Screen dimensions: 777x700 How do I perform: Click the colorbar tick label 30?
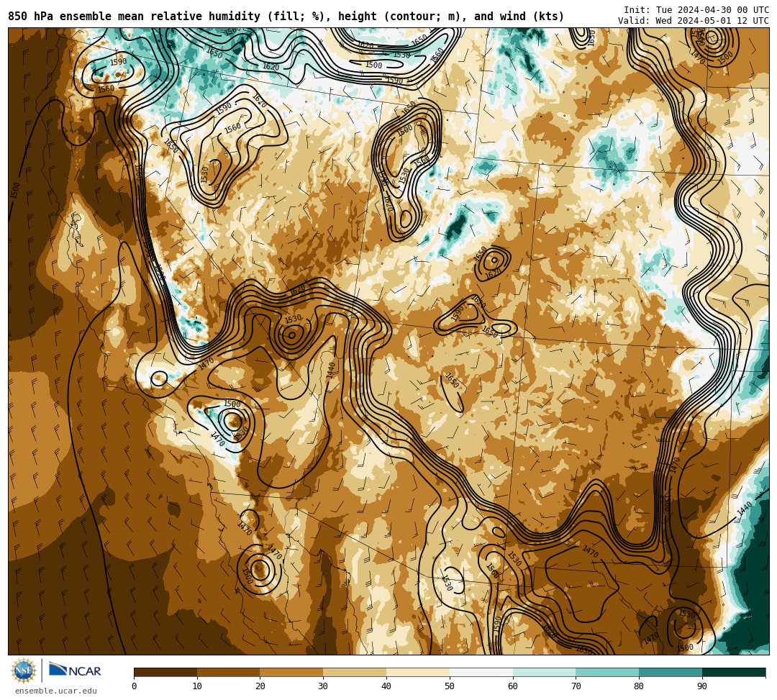click(324, 686)
